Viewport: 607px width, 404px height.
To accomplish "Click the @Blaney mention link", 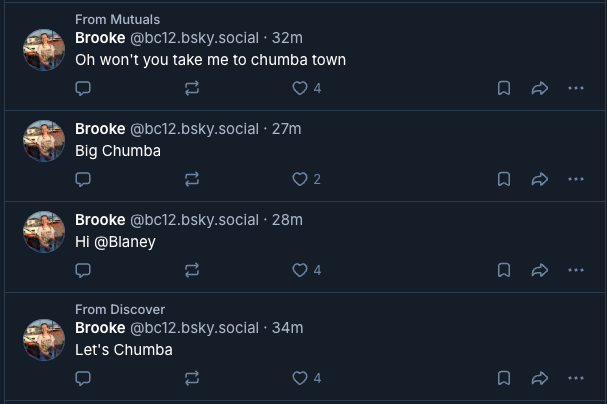I will [x=125, y=241].
